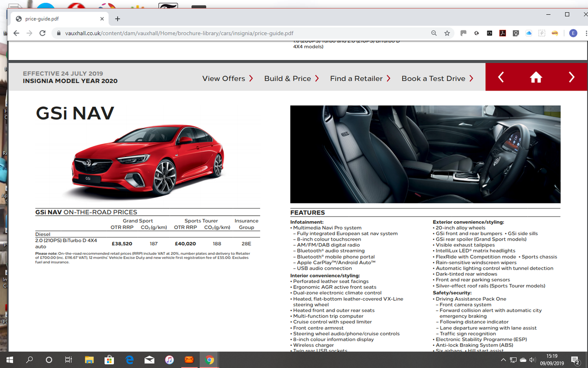The width and height of the screenshot is (588, 368).
Task: Click the GSi NAV heading
Action: (75, 113)
